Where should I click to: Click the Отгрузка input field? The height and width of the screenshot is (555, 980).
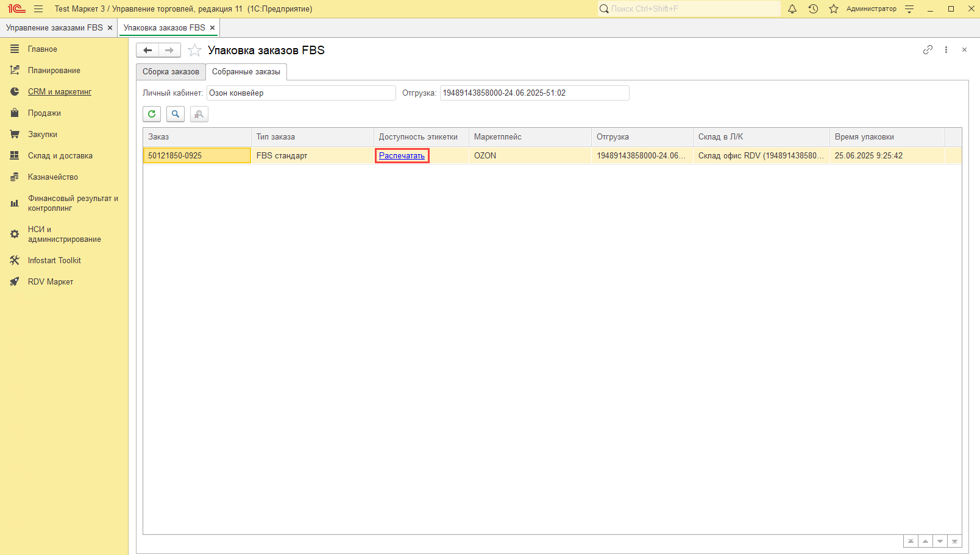pos(534,93)
